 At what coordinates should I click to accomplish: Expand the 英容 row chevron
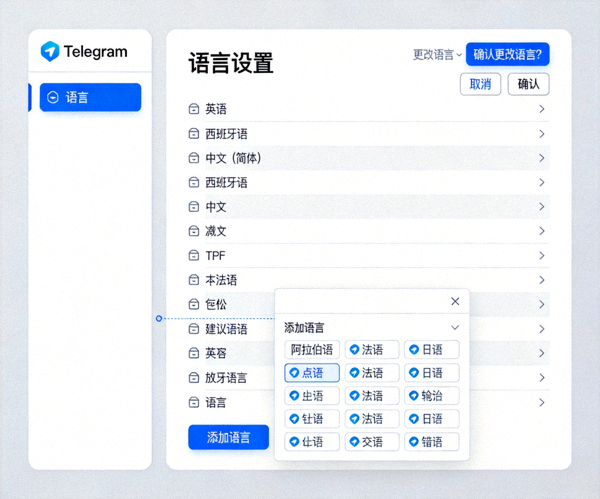coord(542,353)
